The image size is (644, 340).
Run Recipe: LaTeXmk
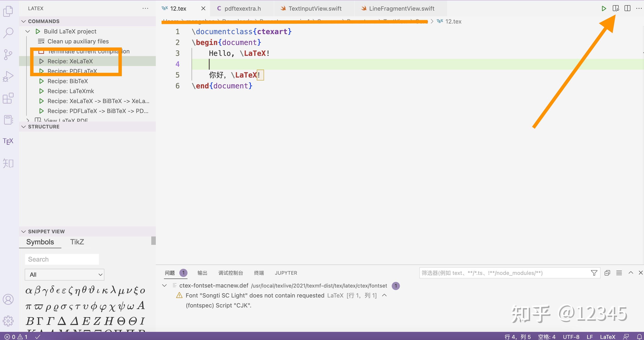coord(70,91)
